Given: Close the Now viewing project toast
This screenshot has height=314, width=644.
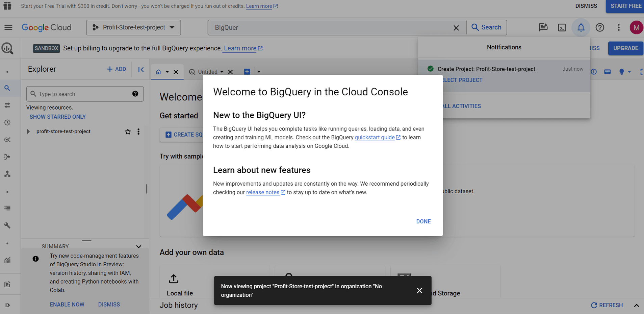Looking at the screenshot, I should [x=419, y=290].
